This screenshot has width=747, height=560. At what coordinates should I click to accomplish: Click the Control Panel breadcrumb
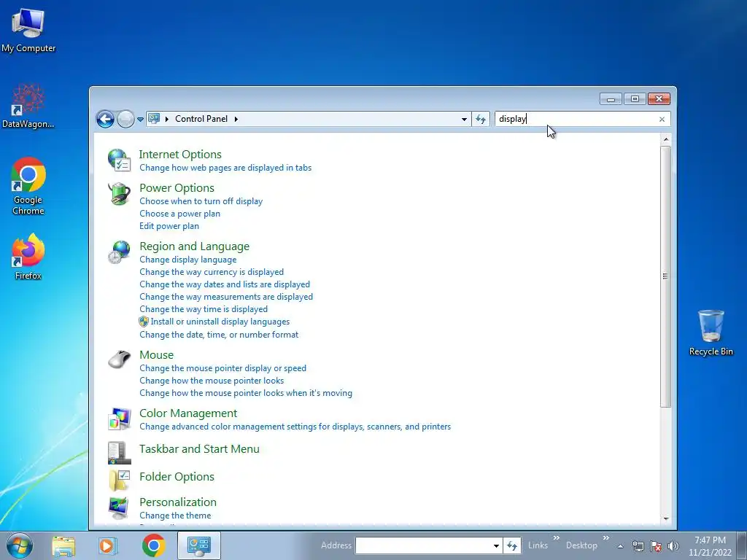(x=201, y=119)
